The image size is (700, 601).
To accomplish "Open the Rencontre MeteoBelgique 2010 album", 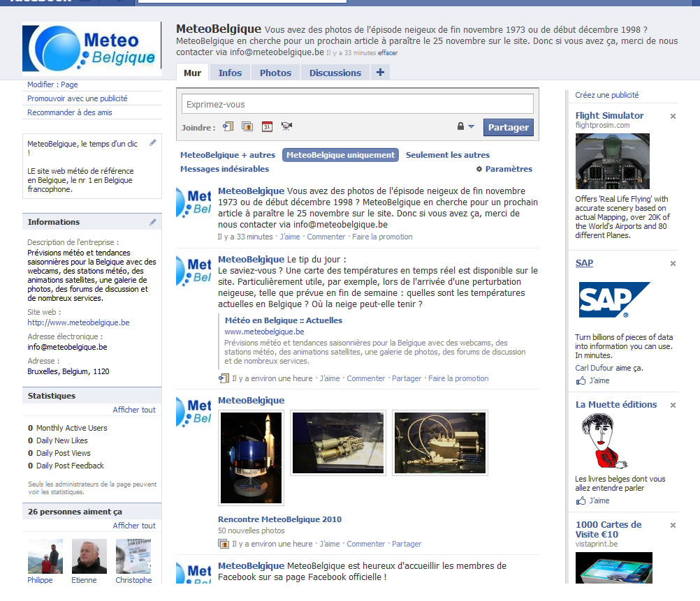I will coord(279,519).
